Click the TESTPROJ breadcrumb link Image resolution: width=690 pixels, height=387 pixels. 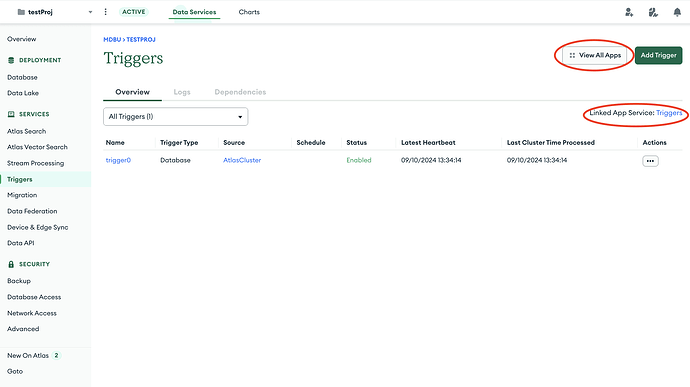[x=141, y=40]
